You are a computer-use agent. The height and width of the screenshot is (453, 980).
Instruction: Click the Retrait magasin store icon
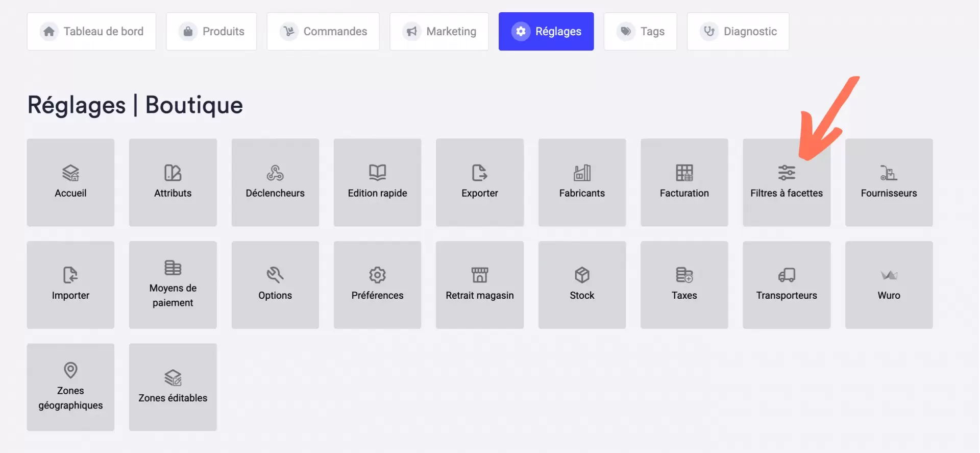pyautogui.click(x=480, y=275)
